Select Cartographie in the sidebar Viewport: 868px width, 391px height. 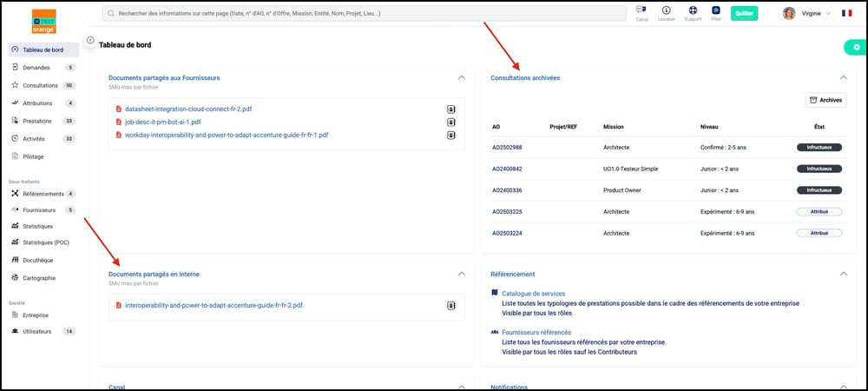[41, 278]
